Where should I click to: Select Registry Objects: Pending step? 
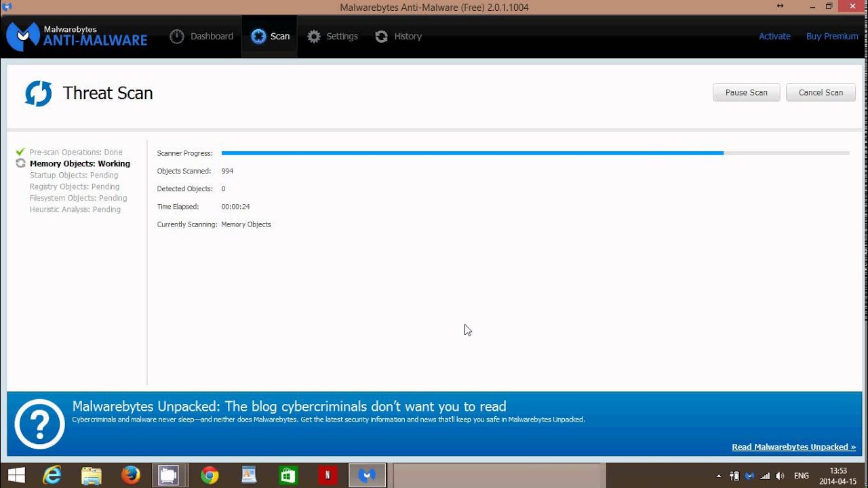pyautogui.click(x=75, y=187)
